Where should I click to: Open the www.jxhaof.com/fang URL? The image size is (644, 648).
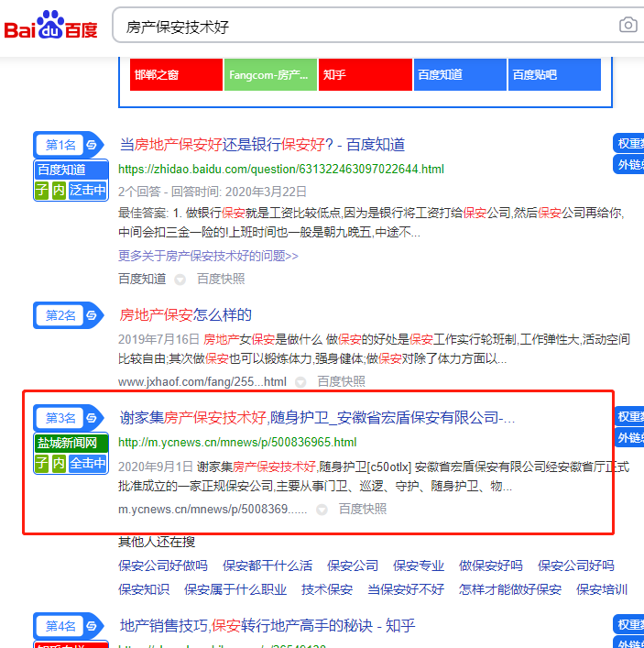click(x=202, y=381)
